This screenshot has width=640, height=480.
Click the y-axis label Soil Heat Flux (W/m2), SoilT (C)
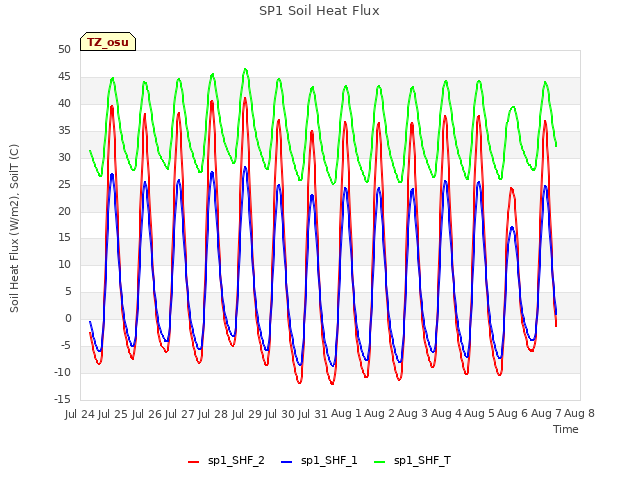(14, 228)
